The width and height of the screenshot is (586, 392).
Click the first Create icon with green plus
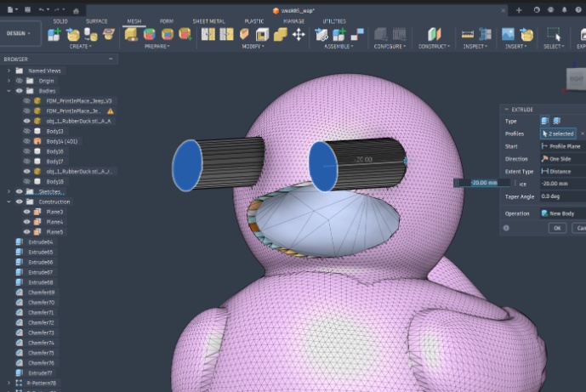coord(54,34)
